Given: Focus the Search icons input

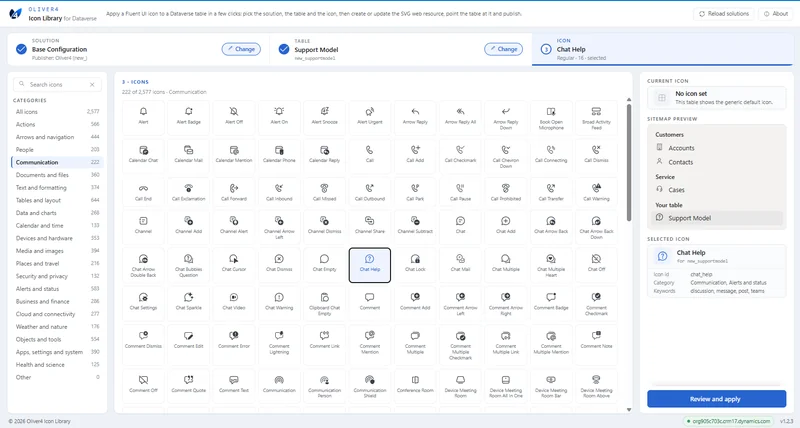Looking at the screenshot, I should point(56,85).
